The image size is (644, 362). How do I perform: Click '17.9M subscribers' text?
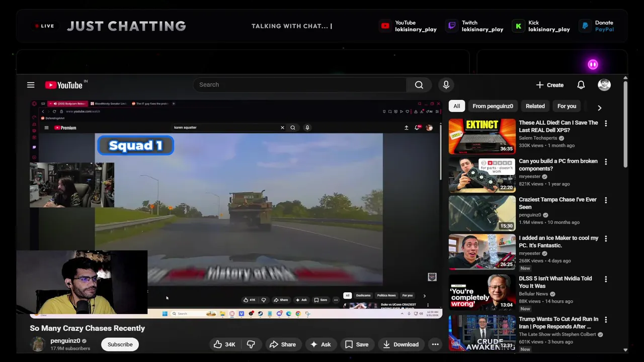pyautogui.click(x=70, y=348)
